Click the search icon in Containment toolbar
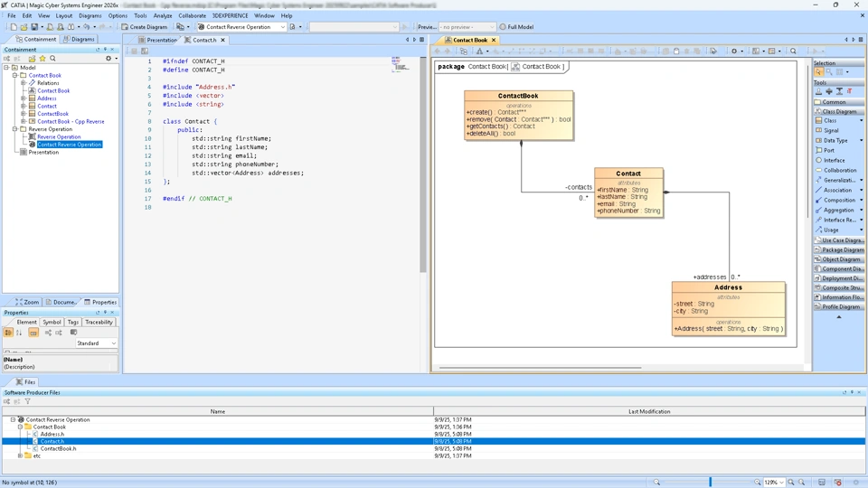The height and width of the screenshot is (488, 868). (52, 59)
